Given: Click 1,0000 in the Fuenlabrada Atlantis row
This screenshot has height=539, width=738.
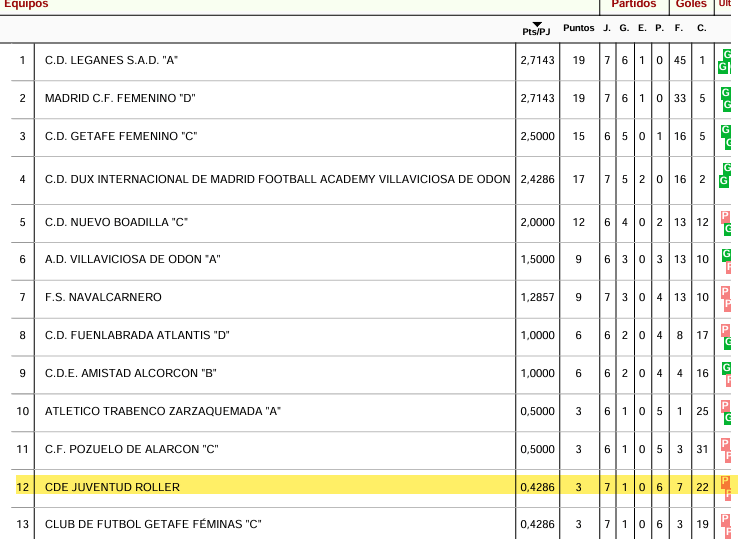Looking at the screenshot, I should click(537, 336).
